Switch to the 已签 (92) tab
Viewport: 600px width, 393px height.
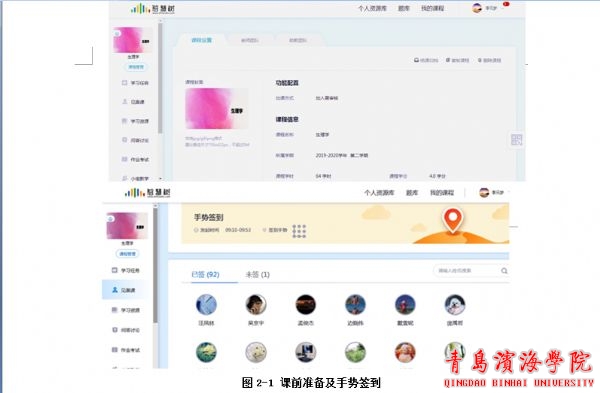(205, 274)
